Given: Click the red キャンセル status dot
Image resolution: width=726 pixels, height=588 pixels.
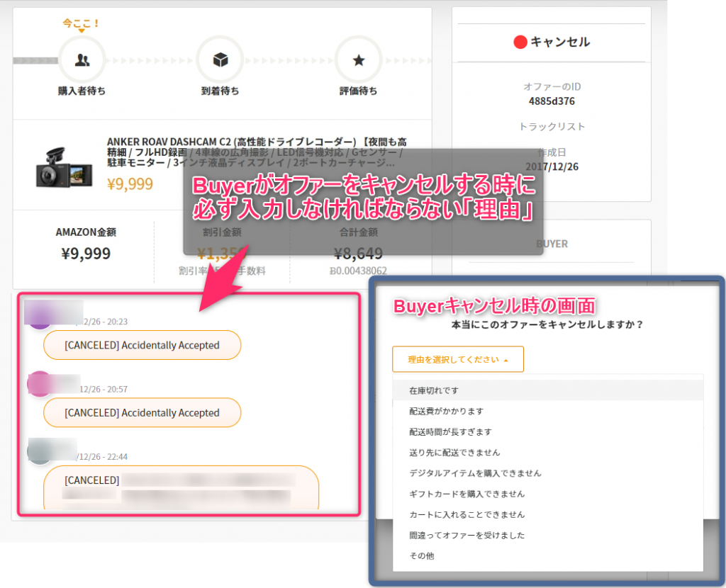Looking at the screenshot, I should tap(520, 43).
